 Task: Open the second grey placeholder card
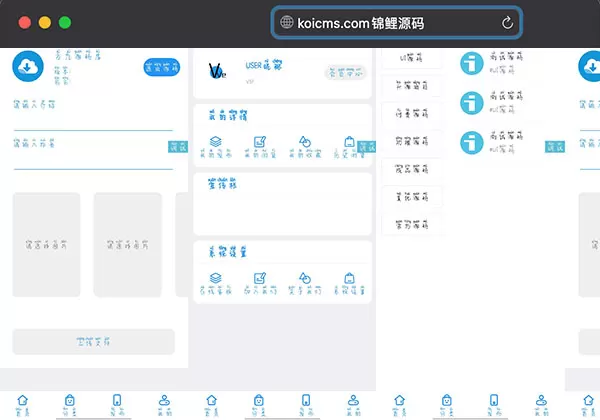[128, 245]
